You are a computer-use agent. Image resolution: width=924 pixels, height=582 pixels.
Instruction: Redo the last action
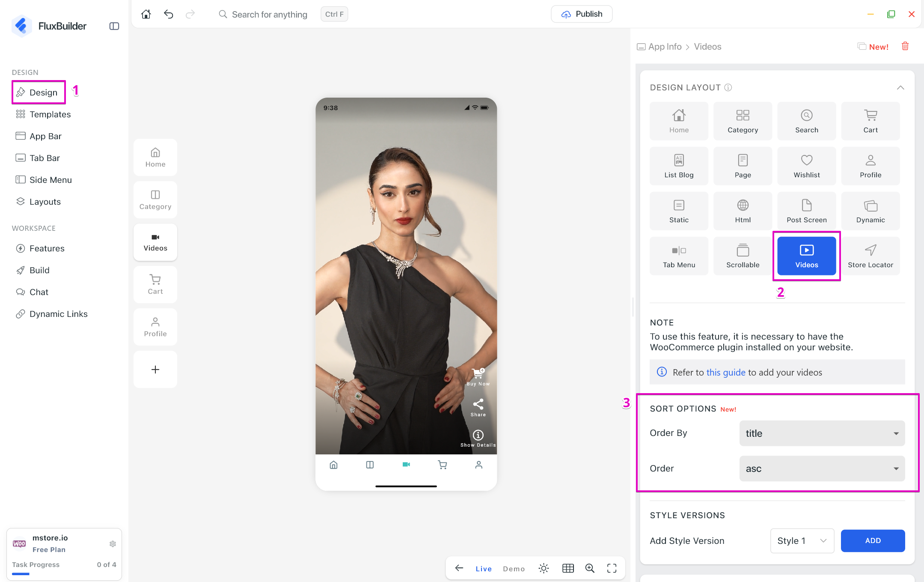tap(190, 14)
